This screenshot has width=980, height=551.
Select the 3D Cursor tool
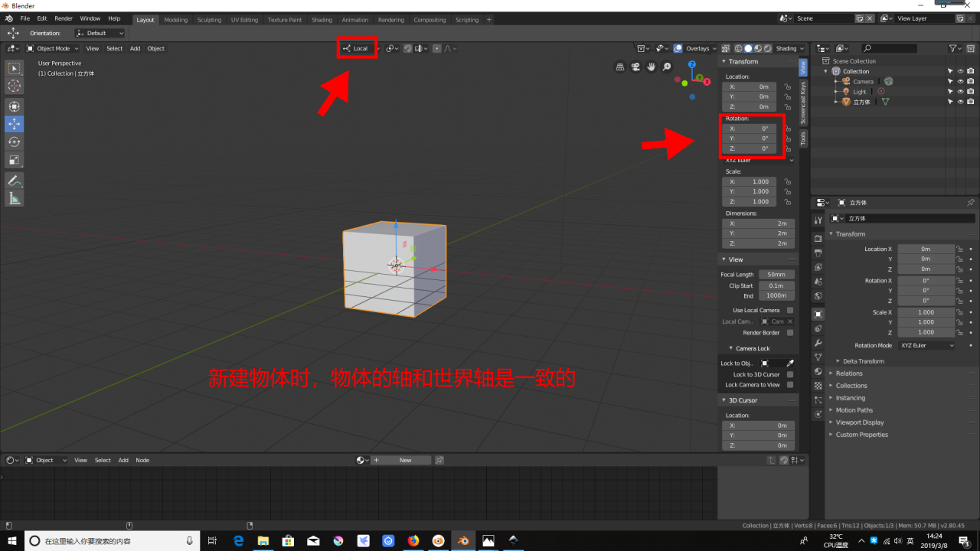click(x=14, y=86)
